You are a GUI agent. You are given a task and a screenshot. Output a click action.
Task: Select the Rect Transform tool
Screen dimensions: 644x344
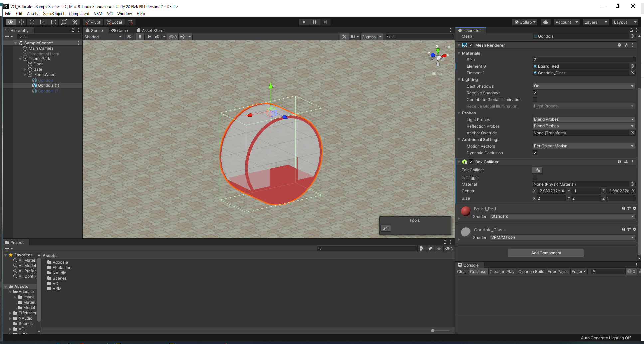click(53, 22)
